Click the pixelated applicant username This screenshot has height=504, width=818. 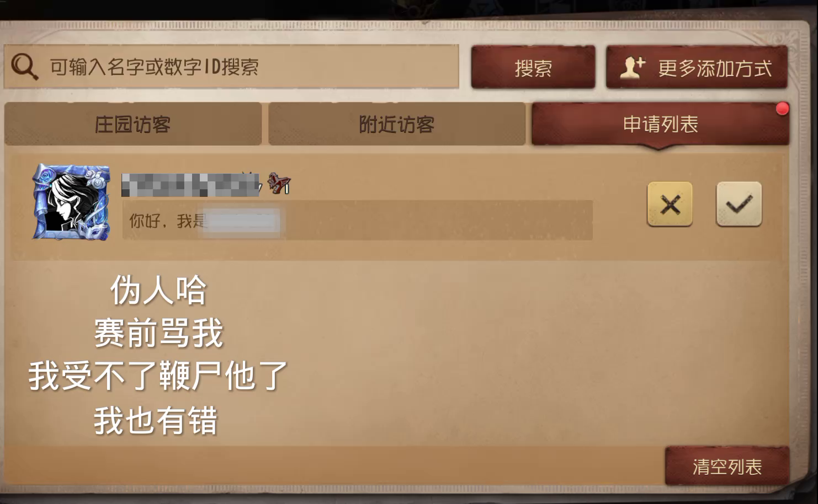pos(190,185)
